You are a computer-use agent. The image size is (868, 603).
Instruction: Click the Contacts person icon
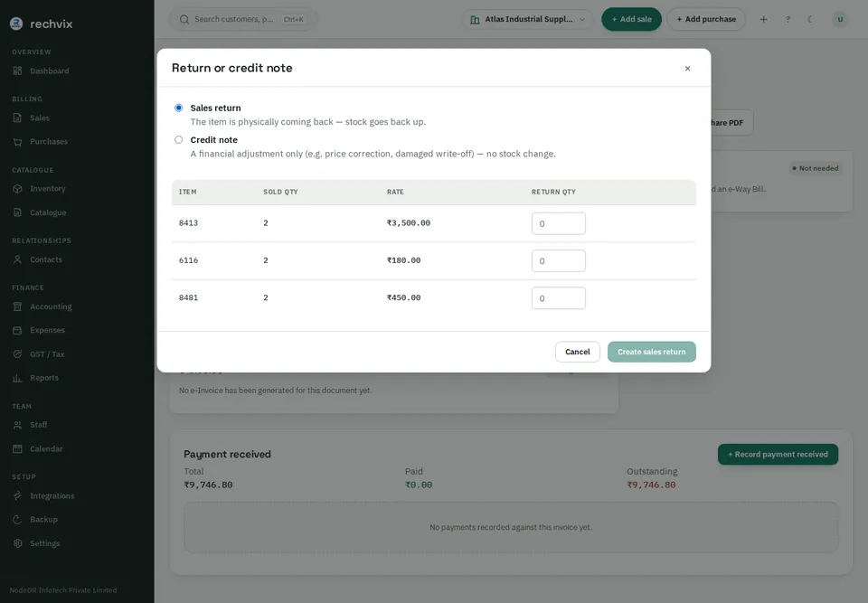(x=18, y=259)
